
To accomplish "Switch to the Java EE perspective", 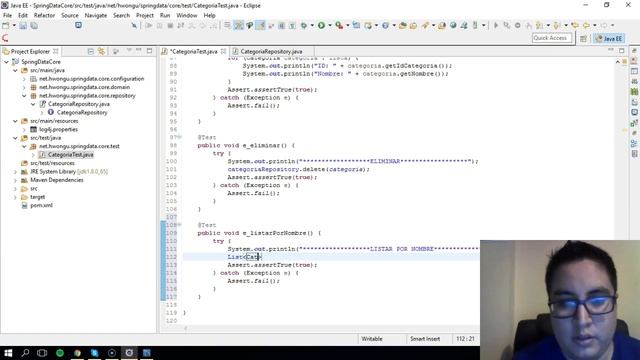I will [x=609, y=38].
